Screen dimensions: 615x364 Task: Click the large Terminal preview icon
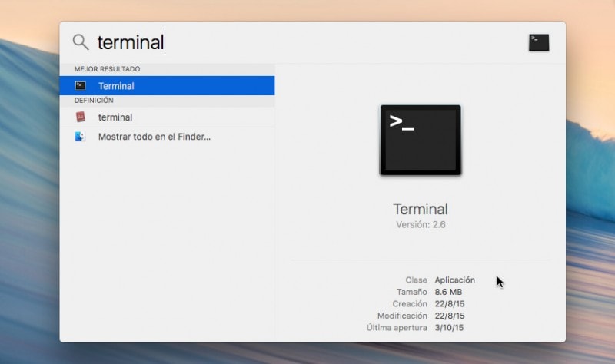[x=421, y=140]
